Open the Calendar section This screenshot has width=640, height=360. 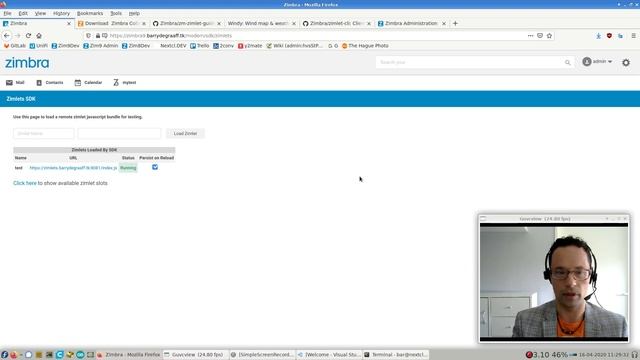tap(88, 82)
